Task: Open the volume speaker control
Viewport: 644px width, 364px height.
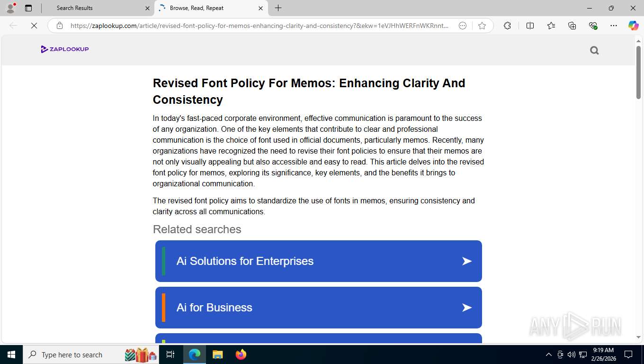Action: [571, 355]
